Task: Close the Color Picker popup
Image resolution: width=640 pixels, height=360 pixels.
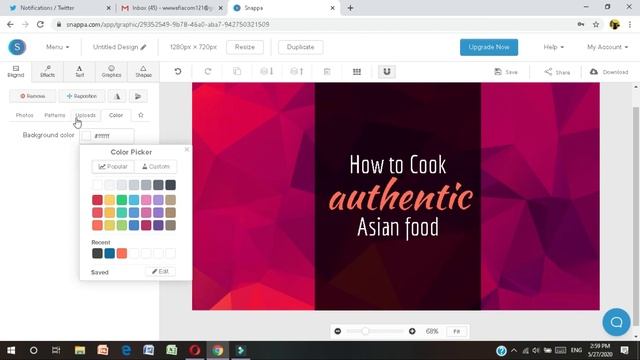Action: point(187,149)
